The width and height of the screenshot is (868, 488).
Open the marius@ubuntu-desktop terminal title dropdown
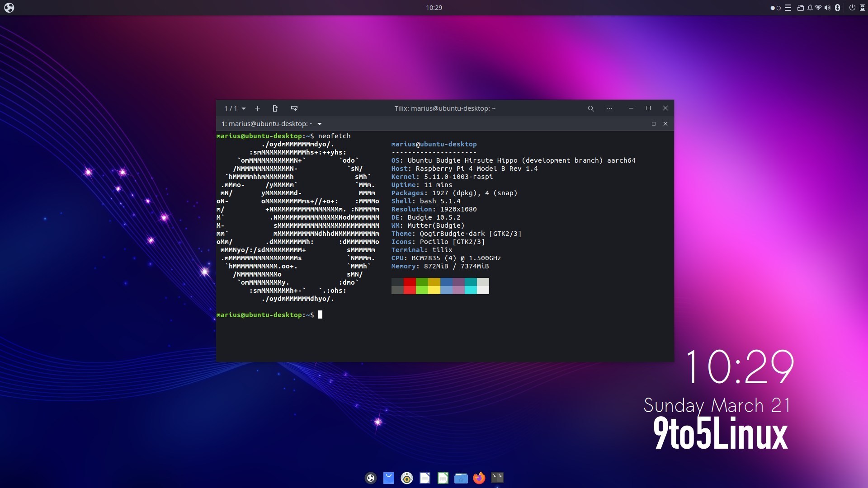[x=320, y=124]
